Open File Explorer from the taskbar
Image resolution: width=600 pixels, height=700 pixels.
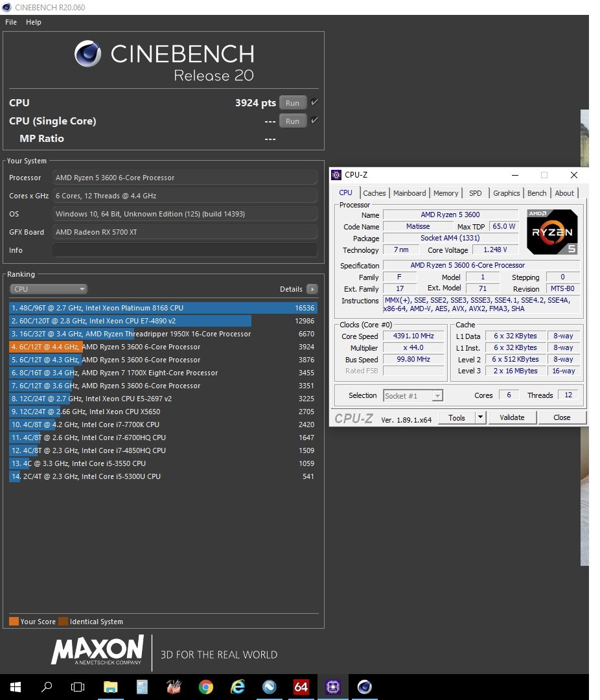coord(110,687)
